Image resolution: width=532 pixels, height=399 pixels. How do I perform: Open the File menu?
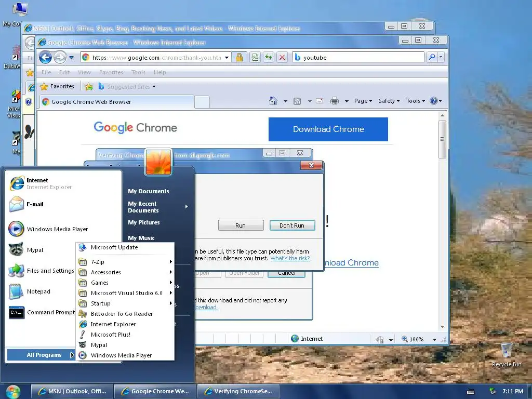click(x=46, y=72)
